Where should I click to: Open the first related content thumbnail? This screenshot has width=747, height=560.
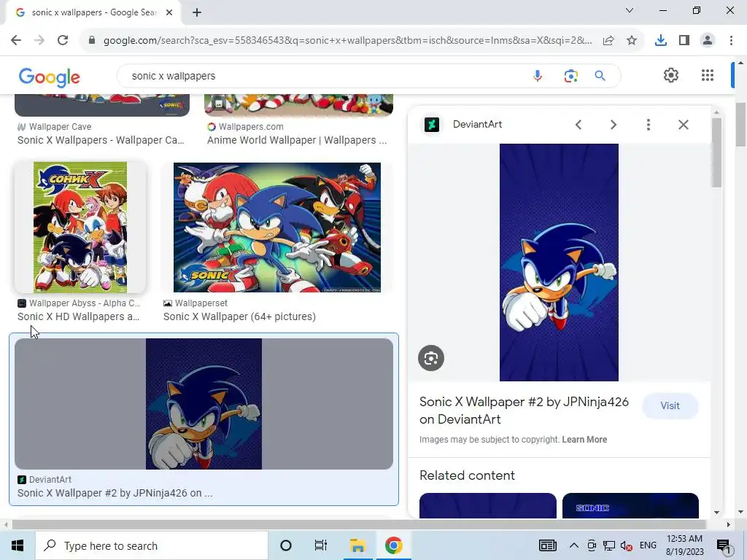488,505
